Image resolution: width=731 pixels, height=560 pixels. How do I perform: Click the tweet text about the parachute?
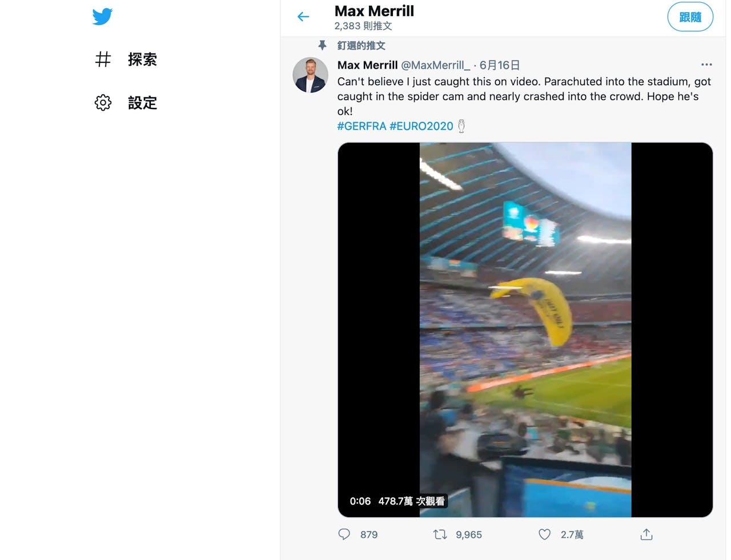(524, 96)
